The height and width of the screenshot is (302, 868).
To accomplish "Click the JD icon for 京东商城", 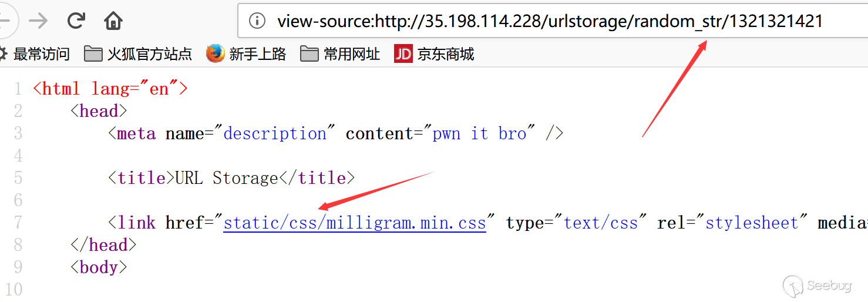I will pyautogui.click(x=403, y=54).
